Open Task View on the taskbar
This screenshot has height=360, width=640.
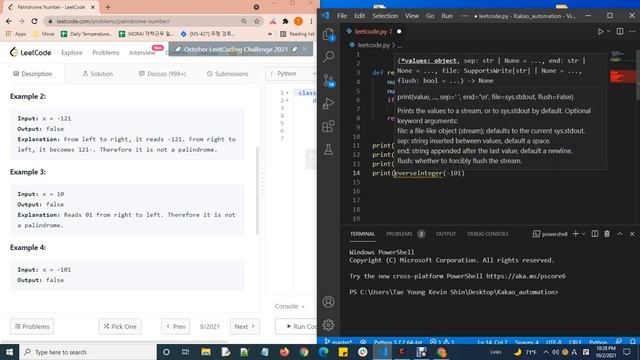[185, 352]
